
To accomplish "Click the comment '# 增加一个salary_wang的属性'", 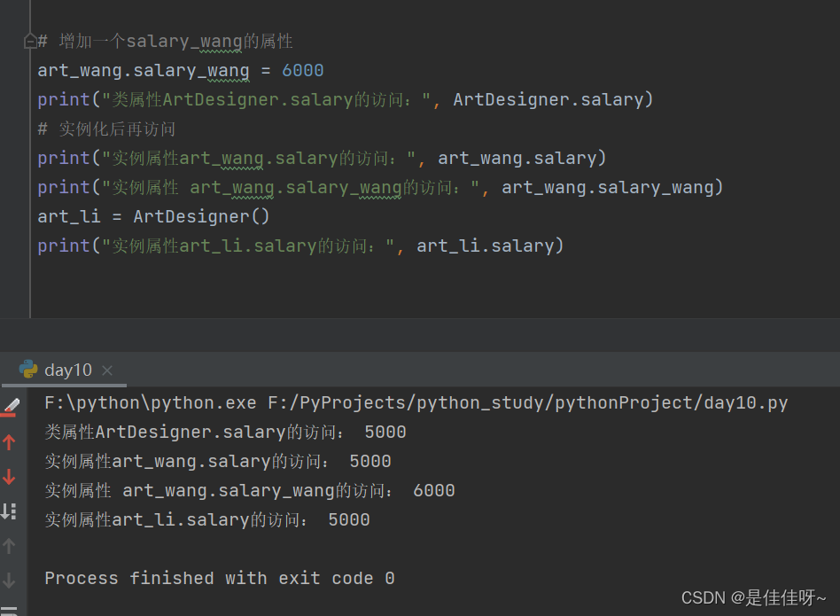I will tap(165, 42).
